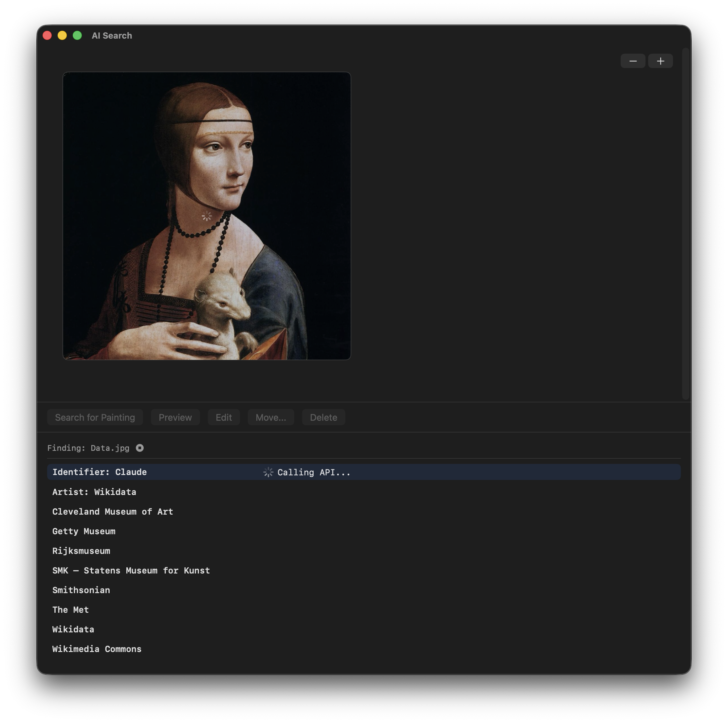
Task: Click the image area vertical scrollbar
Action: click(x=686, y=223)
